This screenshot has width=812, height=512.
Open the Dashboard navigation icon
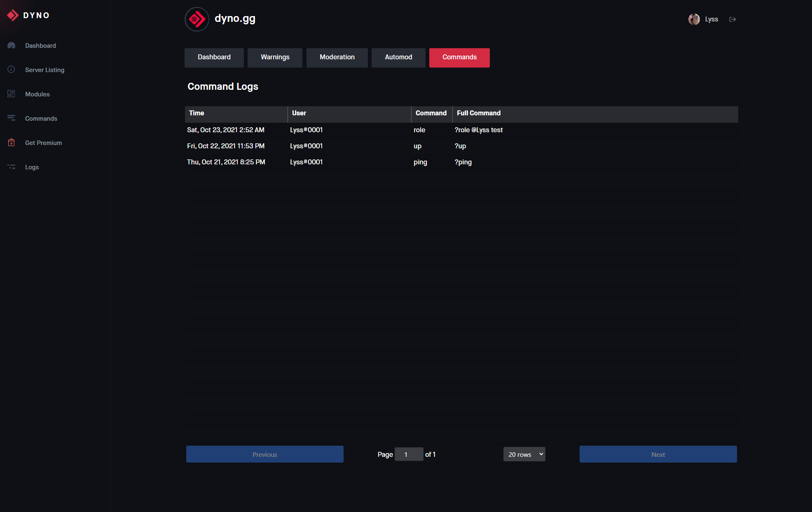coord(11,45)
